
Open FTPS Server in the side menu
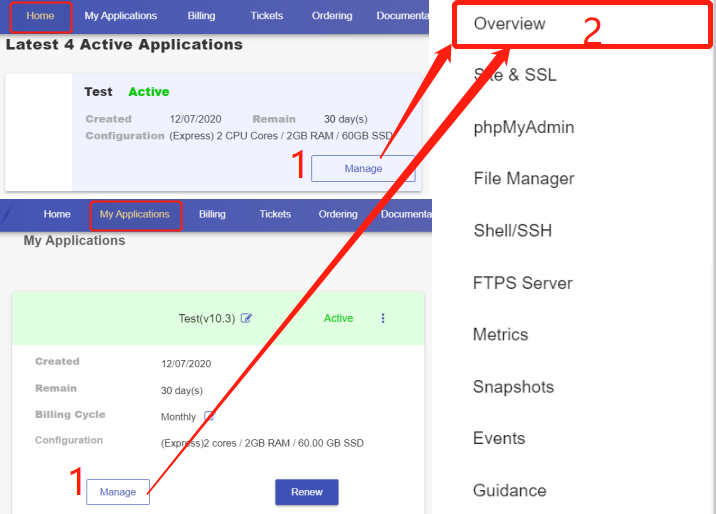(x=522, y=283)
